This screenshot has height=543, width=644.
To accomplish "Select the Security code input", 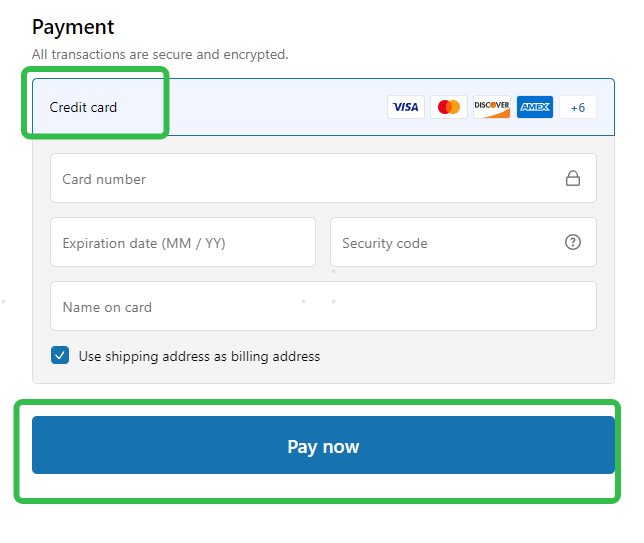I will [445, 243].
